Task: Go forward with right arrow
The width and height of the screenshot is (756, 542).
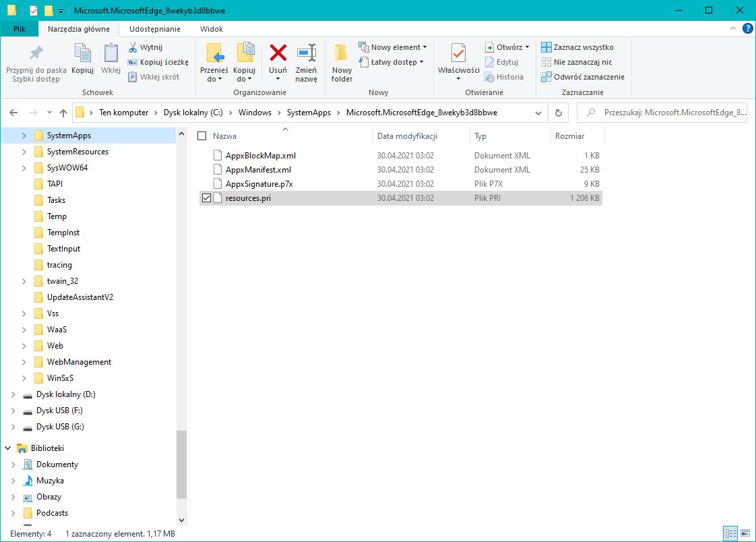Action: (33, 113)
